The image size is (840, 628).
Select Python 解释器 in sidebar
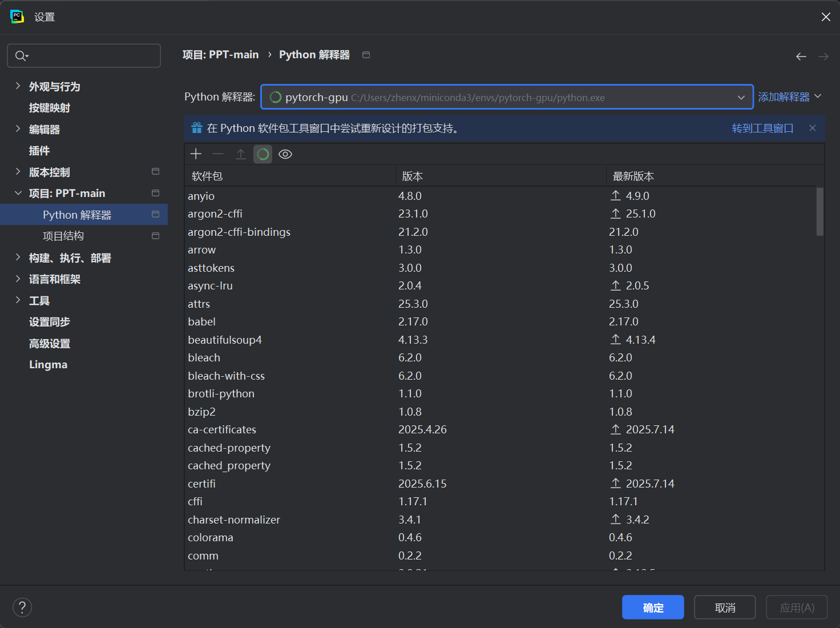coord(84,215)
